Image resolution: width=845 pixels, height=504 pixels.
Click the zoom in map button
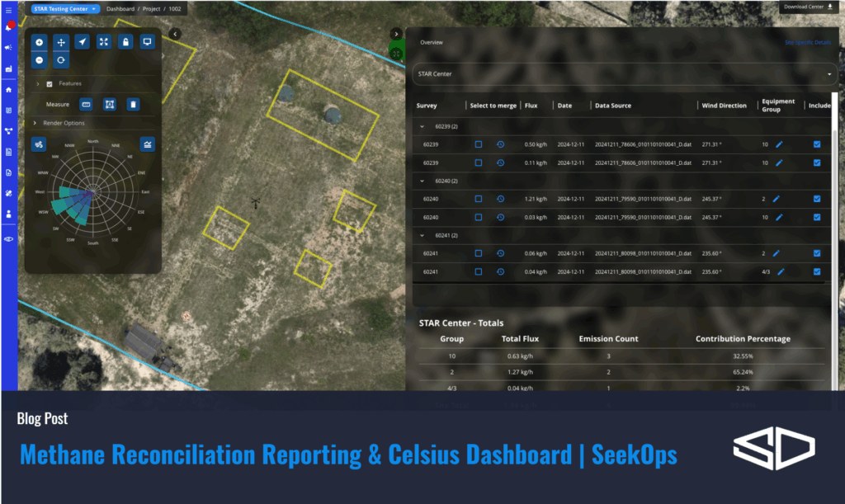click(40, 42)
